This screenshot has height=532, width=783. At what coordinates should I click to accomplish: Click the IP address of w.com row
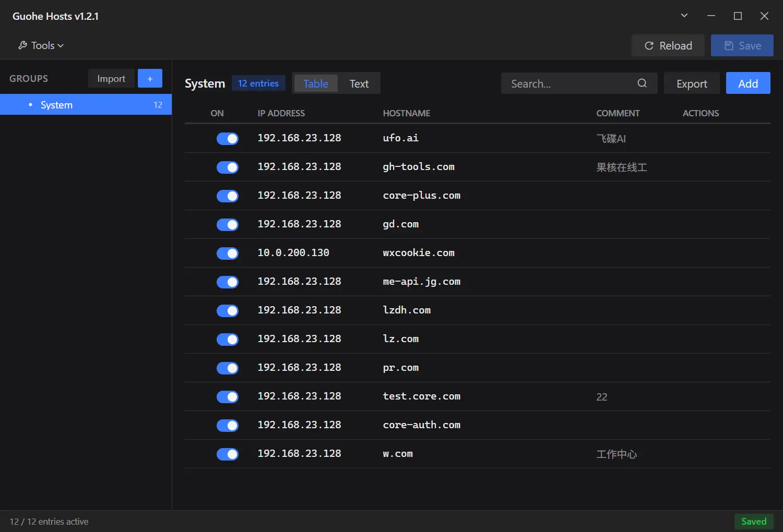299,454
